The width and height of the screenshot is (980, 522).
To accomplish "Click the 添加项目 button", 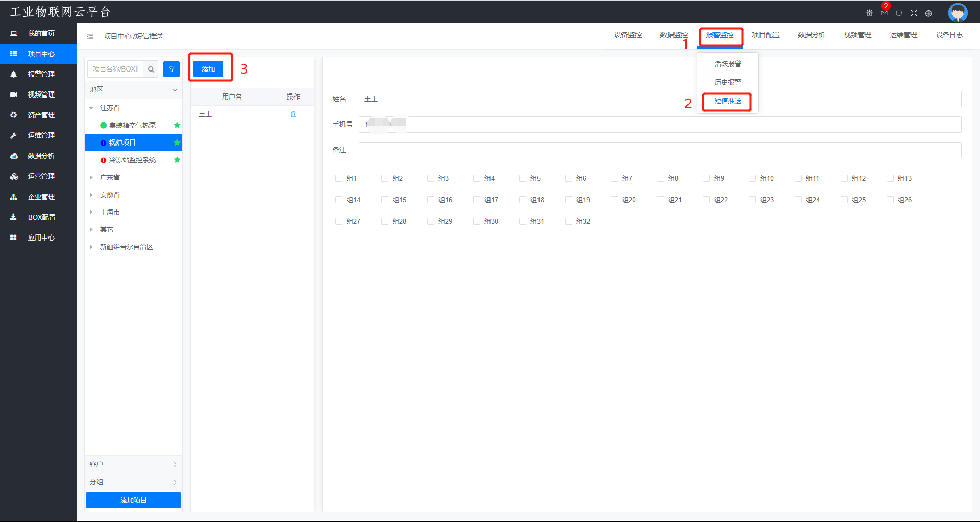I will point(133,500).
